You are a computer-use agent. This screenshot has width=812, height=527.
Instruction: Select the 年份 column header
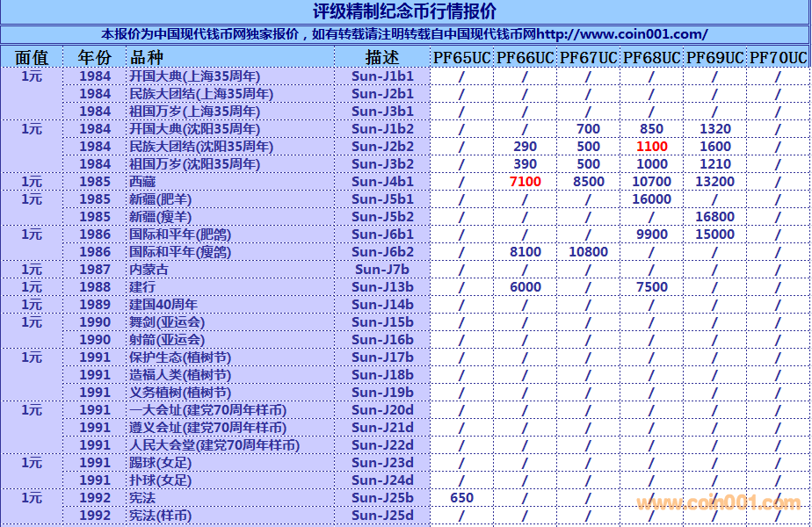95,58
